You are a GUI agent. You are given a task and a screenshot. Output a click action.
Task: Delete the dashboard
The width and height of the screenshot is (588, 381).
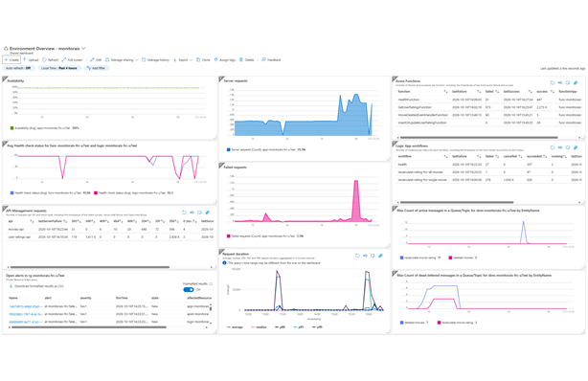coord(247,60)
